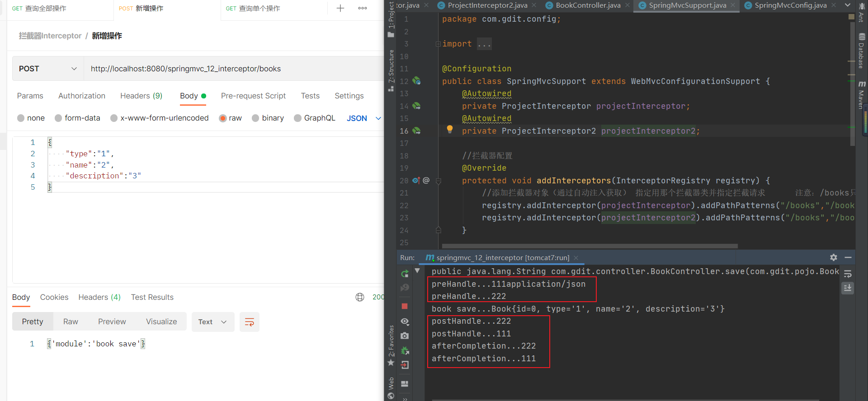The image size is (868, 401).
Task: Click the request URL input field
Action: click(234, 69)
